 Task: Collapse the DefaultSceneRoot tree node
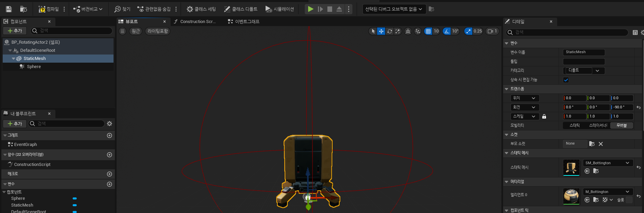tap(10, 50)
